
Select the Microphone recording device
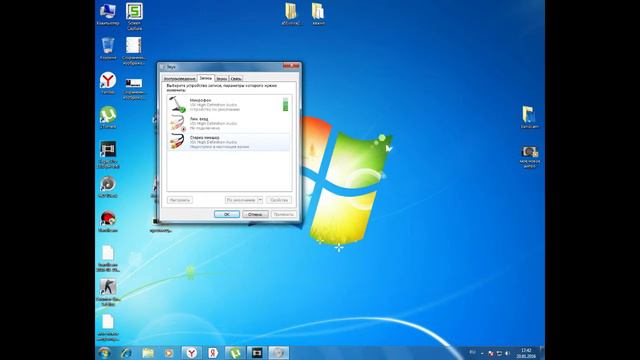229,104
